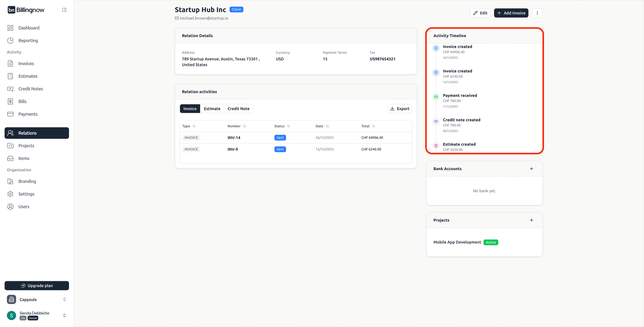
Task: Click the three-dot more options button
Action: click(x=537, y=13)
